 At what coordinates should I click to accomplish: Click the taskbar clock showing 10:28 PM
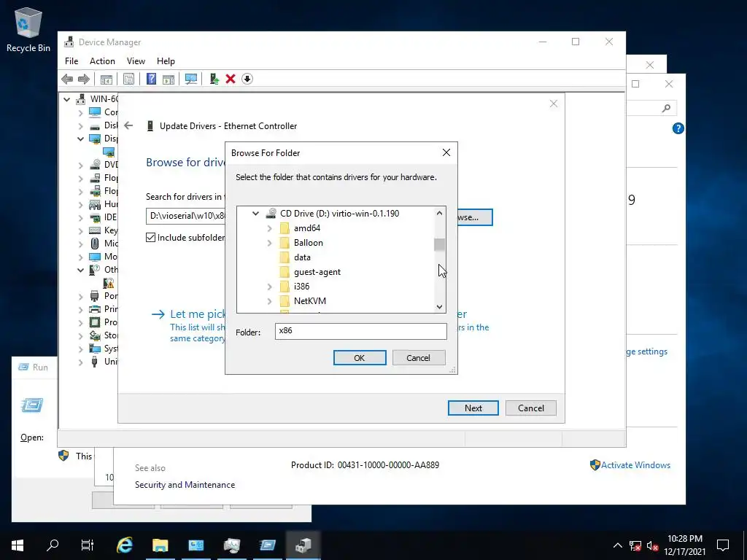[x=684, y=545]
